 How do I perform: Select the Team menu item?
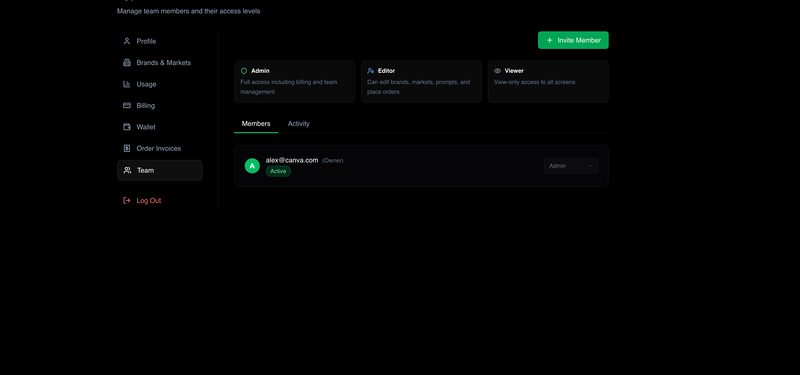[160, 170]
